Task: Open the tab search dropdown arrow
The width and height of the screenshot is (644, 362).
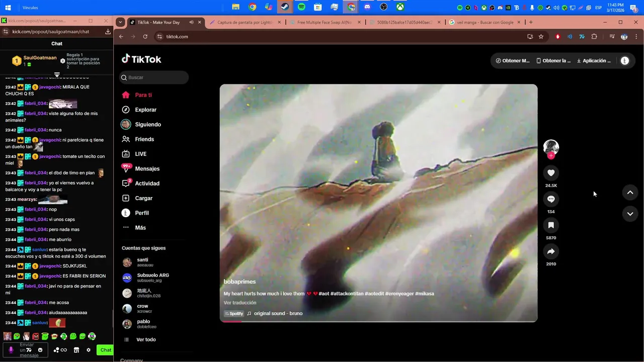Action: pos(120,22)
